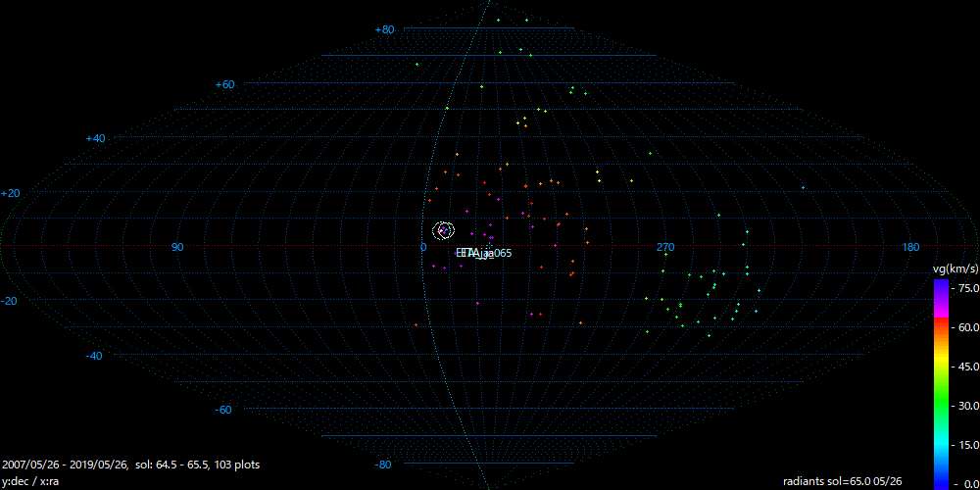Click the vg(km/s) color scale legend title
Image resolution: width=980 pixels, height=490 pixels.
click(954, 268)
